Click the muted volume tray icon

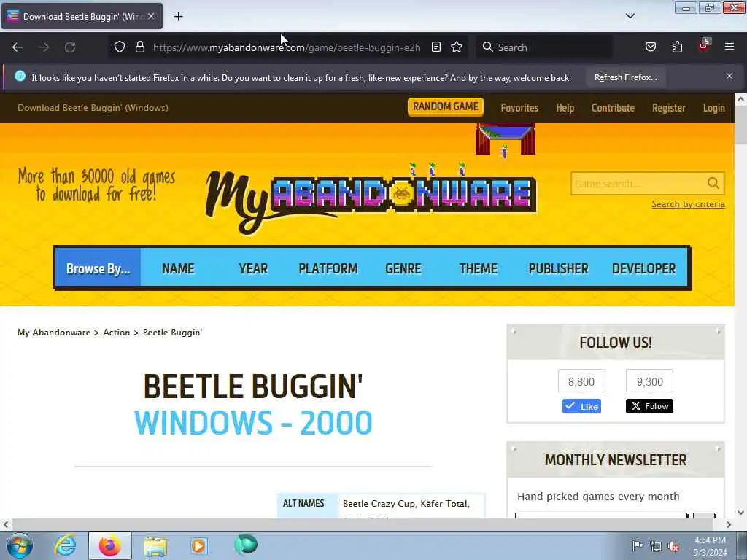pos(673,547)
